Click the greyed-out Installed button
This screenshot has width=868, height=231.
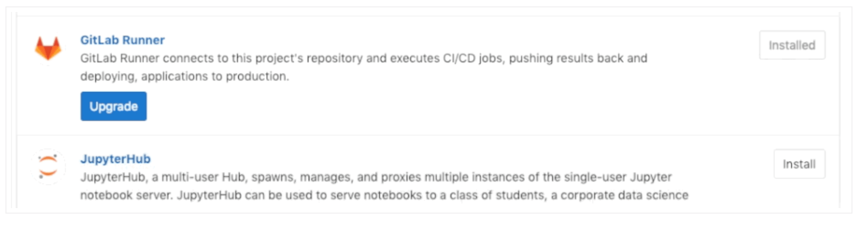[792, 45]
